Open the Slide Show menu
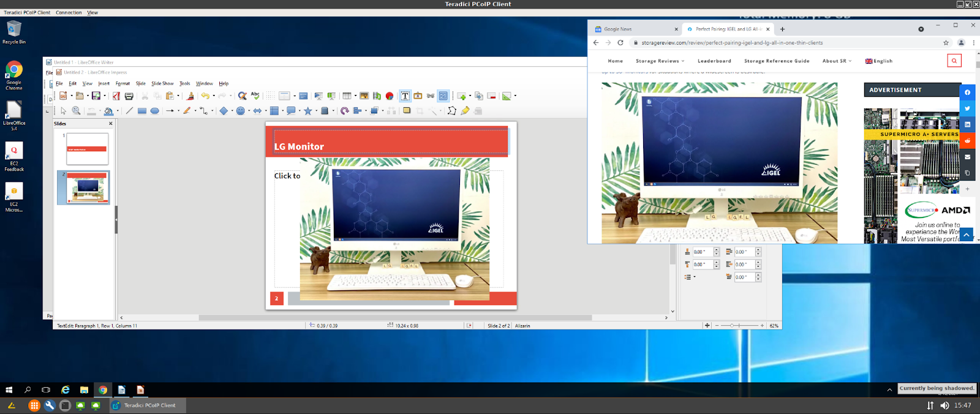The height and width of the screenshot is (414, 980). (x=162, y=83)
